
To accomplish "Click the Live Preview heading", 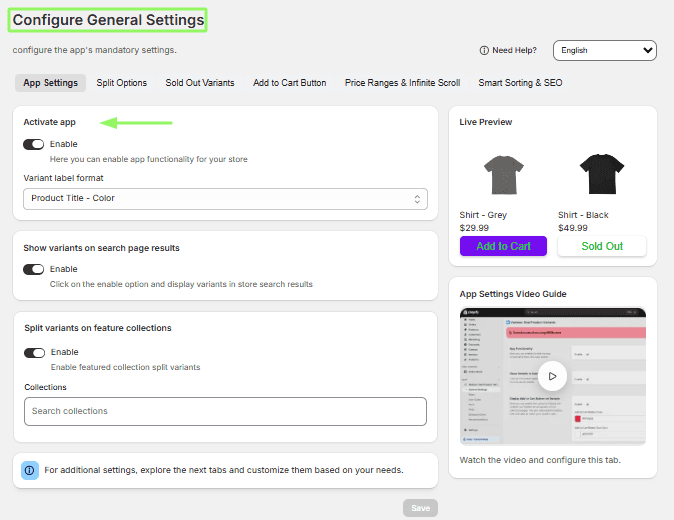I will point(486,122).
